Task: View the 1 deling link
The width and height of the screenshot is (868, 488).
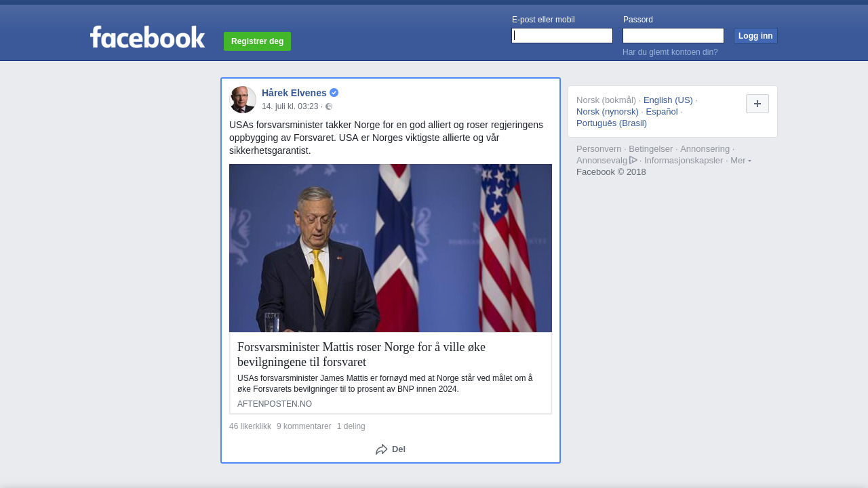Action: (351, 426)
